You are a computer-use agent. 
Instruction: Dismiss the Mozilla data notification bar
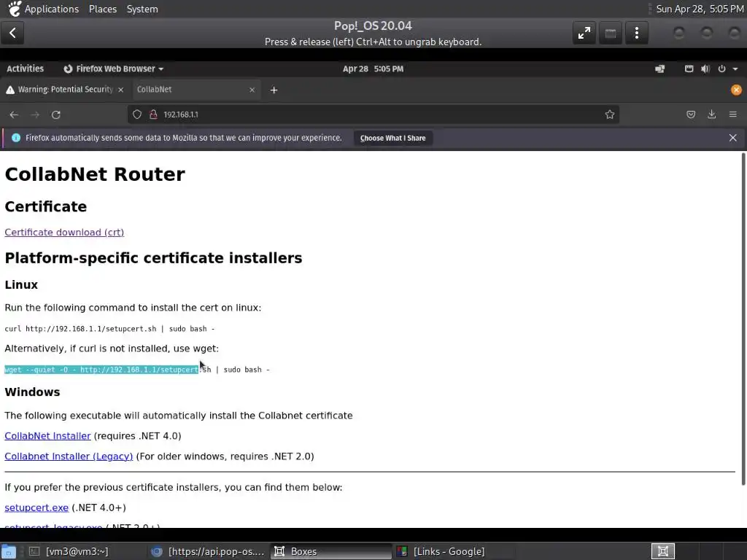[x=732, y=138]
